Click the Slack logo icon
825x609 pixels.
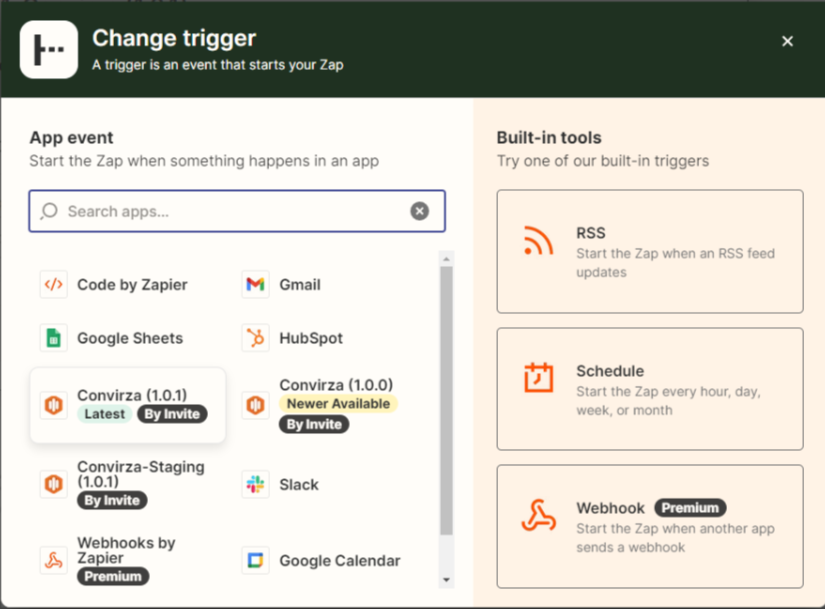[255, 484]
